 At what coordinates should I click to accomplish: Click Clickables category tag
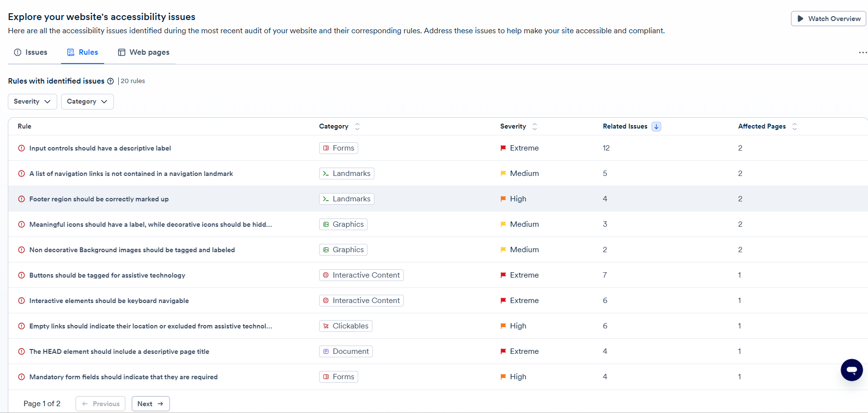(346, 326)
